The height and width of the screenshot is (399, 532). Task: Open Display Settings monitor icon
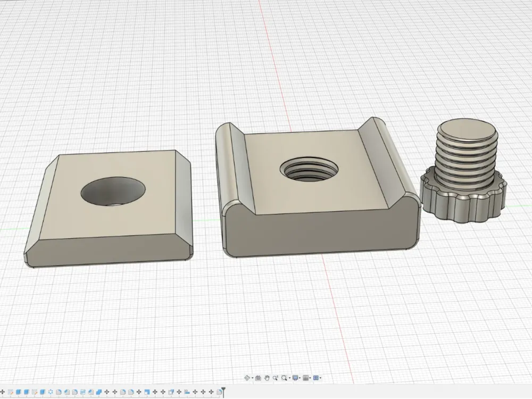295,378
